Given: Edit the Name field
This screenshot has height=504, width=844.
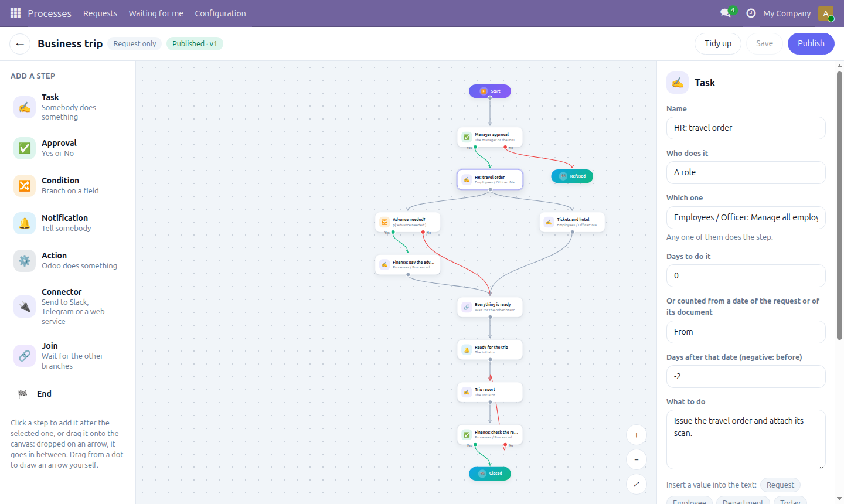Looking at the screenshot, I should 746,128.
